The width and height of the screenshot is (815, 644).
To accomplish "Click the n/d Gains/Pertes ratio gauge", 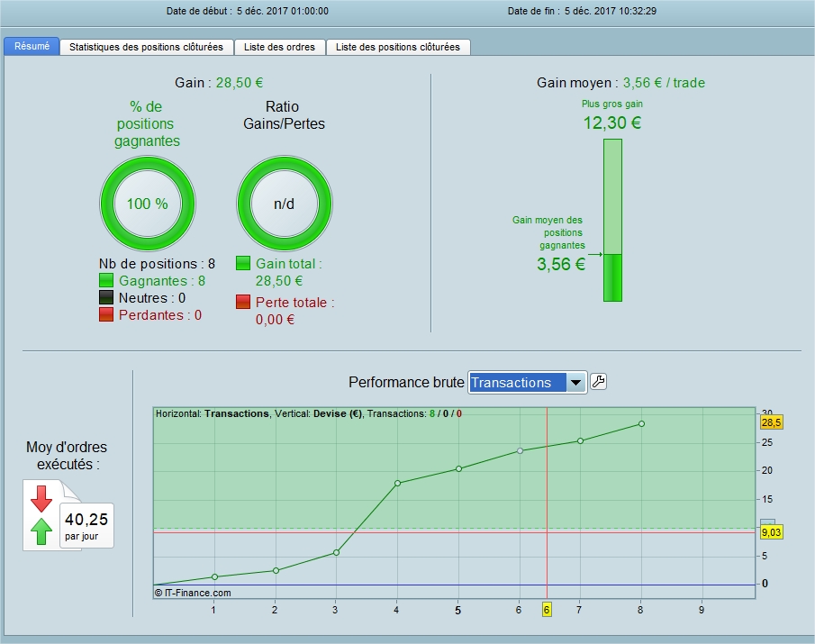I will (285, 204).
